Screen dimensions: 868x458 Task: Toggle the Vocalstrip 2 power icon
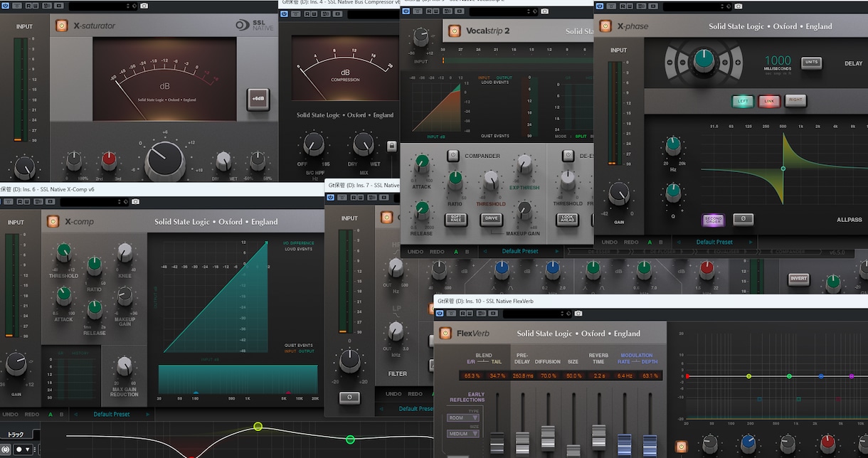(454, 31)
